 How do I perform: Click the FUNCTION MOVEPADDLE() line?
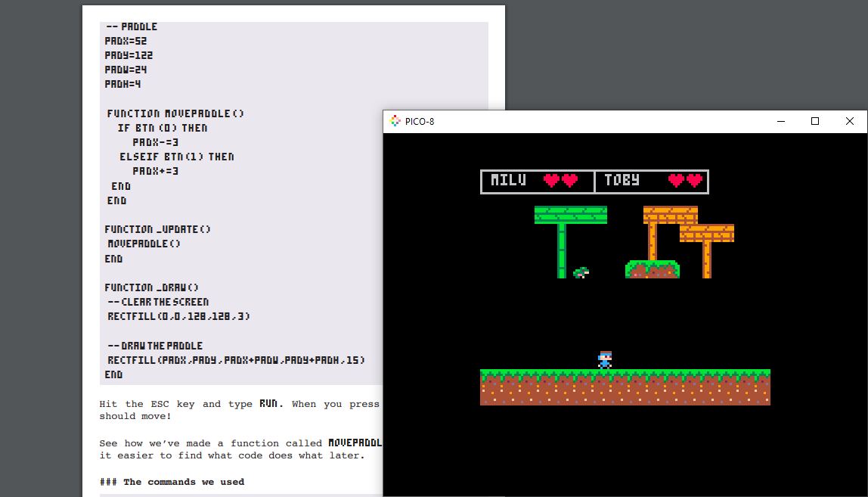pos(175,113)
